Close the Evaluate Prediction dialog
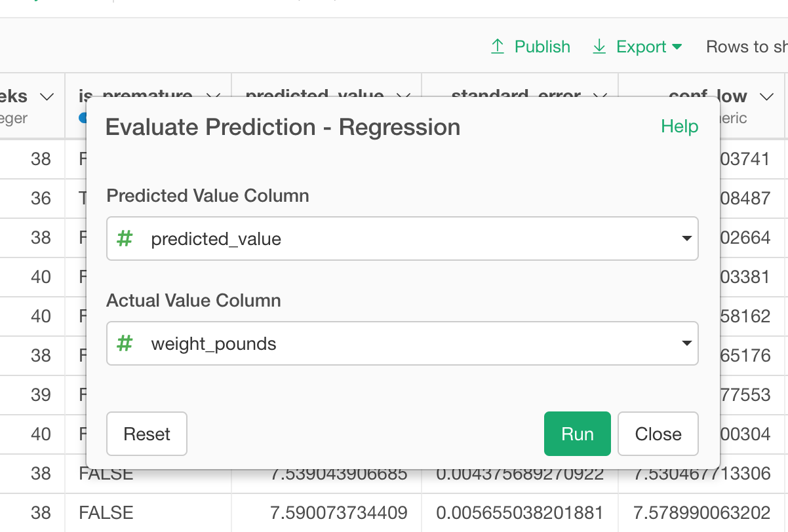The image size is (788, 532). coord(658,434)
